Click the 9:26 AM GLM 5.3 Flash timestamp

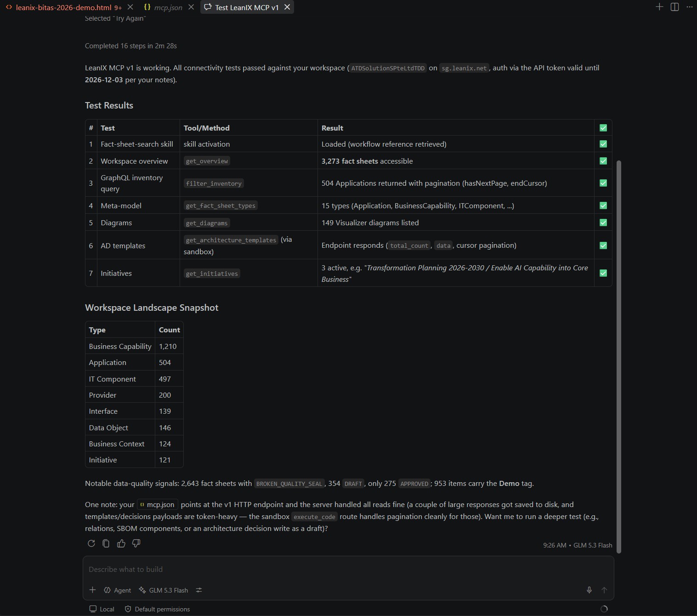578,545
